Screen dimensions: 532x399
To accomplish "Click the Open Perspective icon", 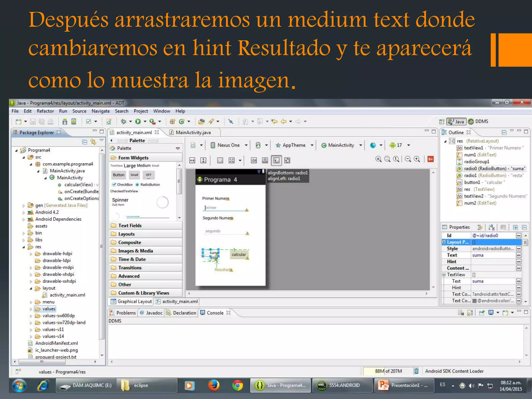I will click(442, 121).
